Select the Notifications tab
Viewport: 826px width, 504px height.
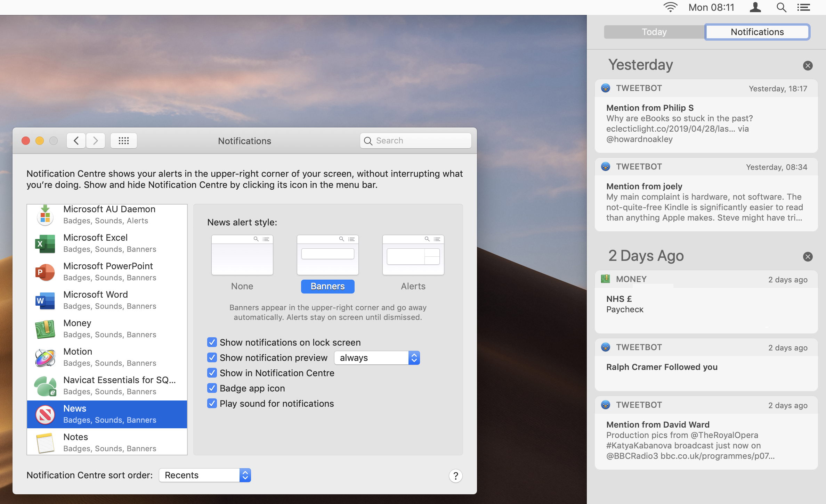(x=757, y=32)
